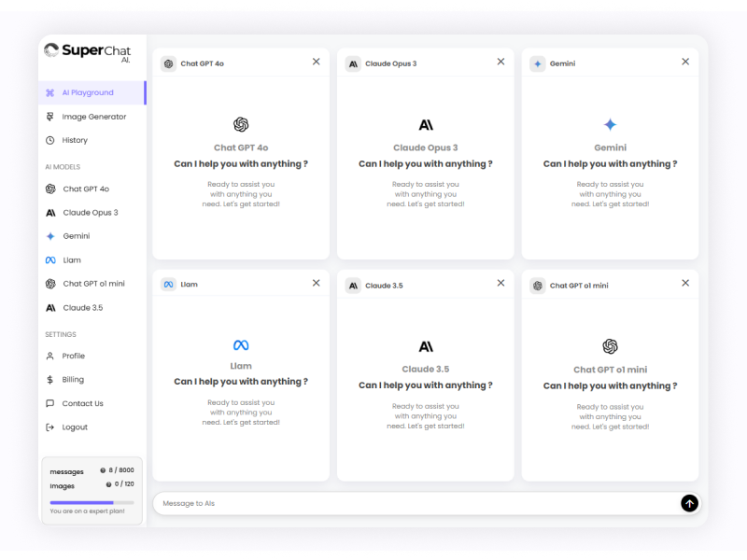Click the messages usage info icon
The width and height of the screenshot is (747, 560).
tap(103, 470)
